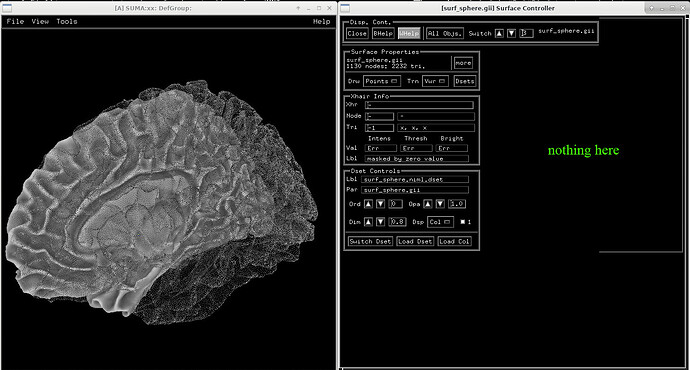Click the Switch up arrow
This screenshot has width=690, height=370.
pyautogui.click(x=499, y=33)
